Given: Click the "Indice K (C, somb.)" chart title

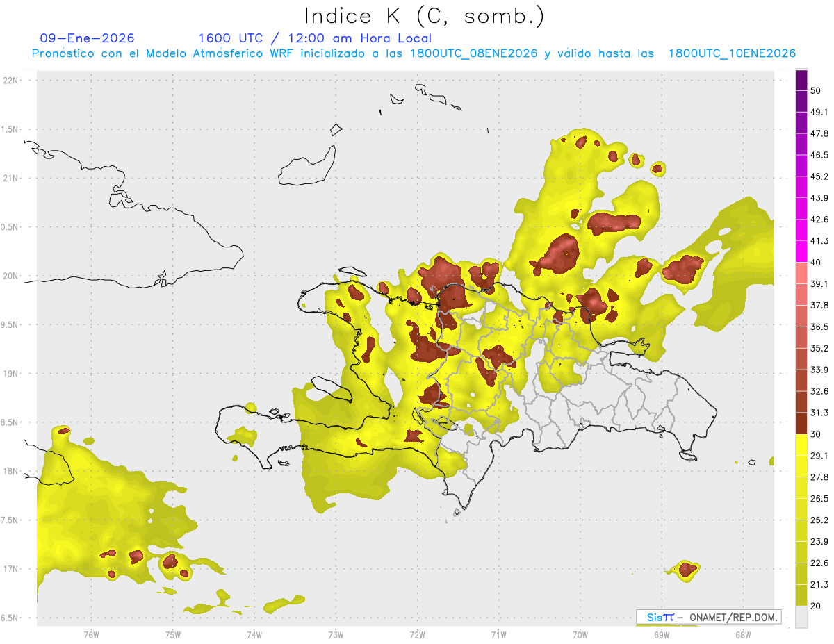Looking at the screenshot, I should 424,16.
